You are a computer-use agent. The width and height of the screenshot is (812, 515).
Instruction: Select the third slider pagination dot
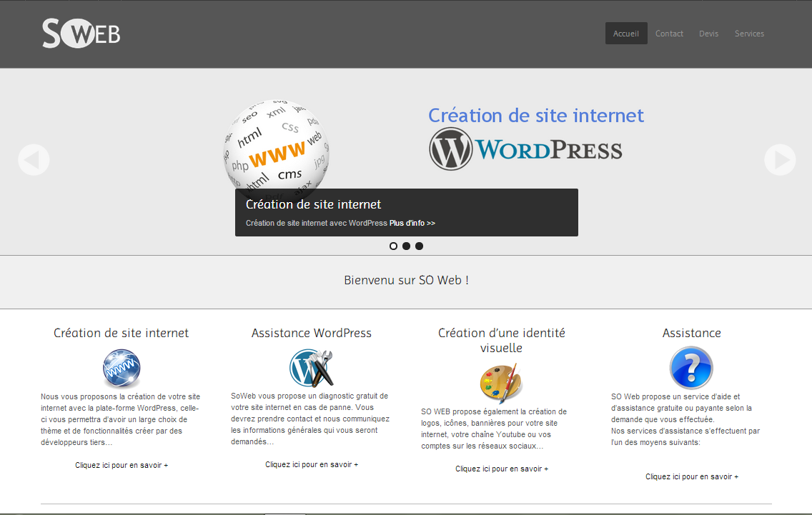coord(419,246)
